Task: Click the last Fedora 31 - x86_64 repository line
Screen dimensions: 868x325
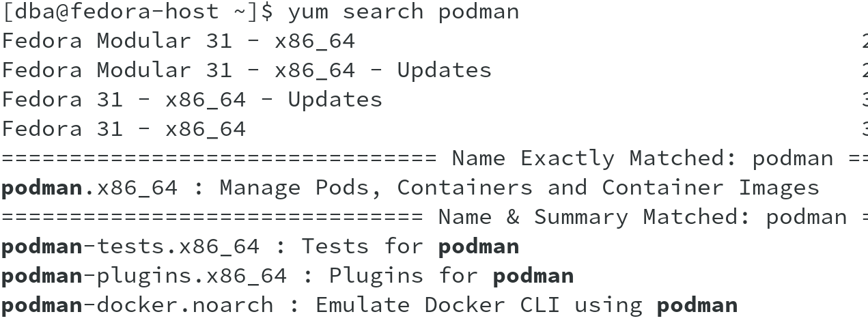Action: coord(123,129)
